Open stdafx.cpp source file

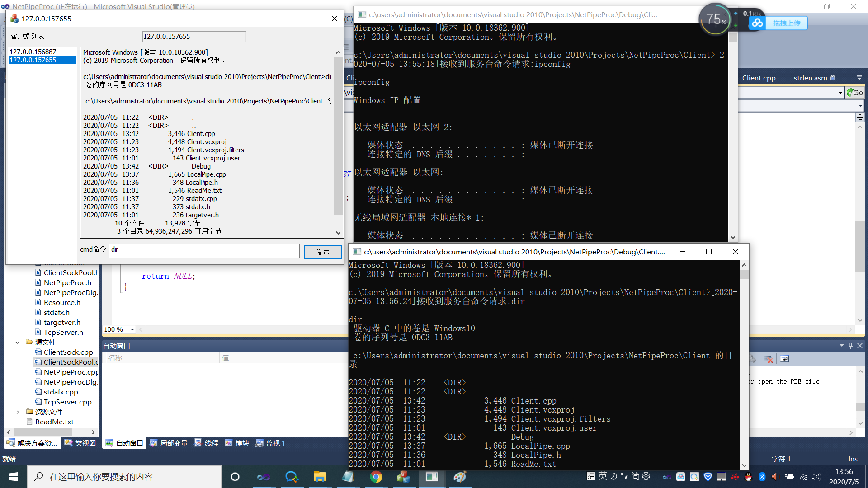[x=61, y=392]
